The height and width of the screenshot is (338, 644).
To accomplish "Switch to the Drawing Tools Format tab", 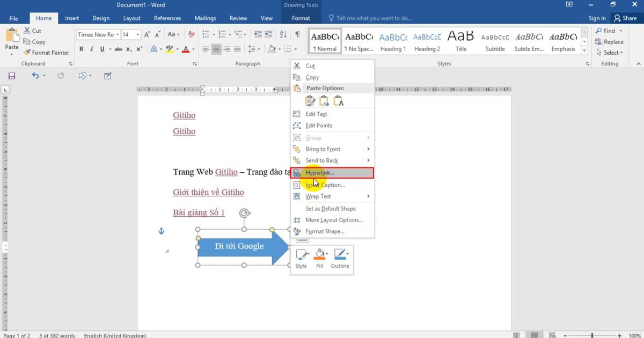I will coord(301,18).
